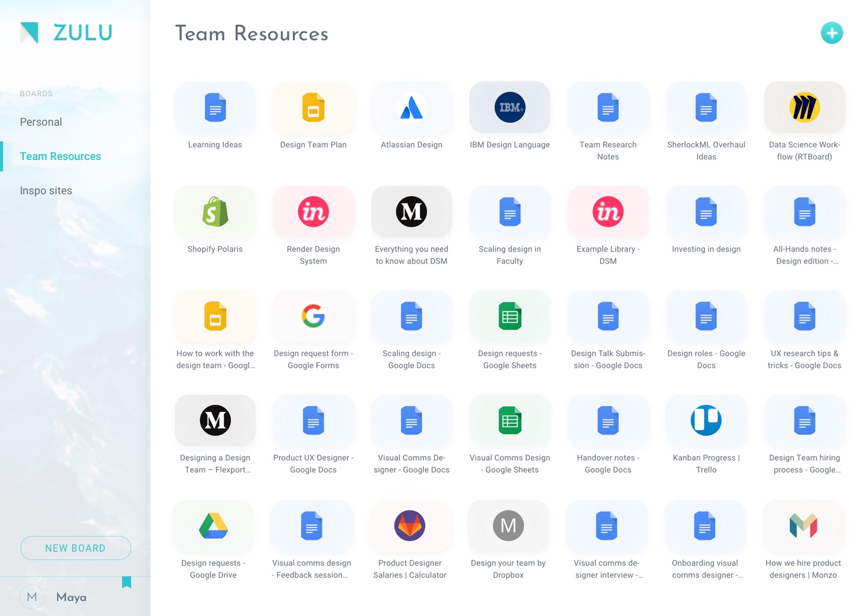Open Design your team by Dropbox icon
The image size is (866, 616).
(x=508, y=526)
